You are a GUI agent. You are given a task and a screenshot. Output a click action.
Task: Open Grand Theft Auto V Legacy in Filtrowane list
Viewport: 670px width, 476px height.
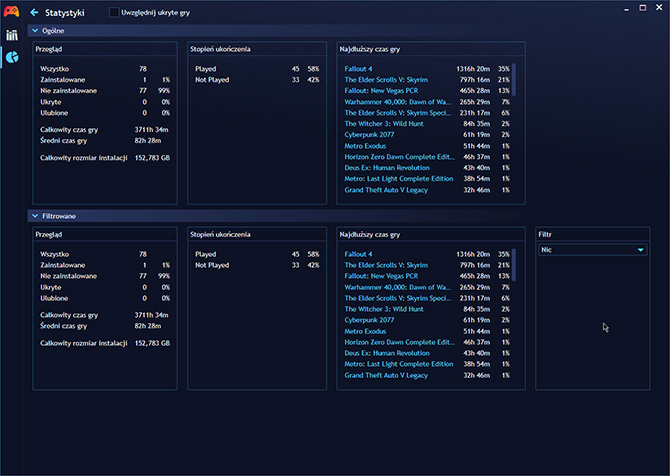point(386,376)
